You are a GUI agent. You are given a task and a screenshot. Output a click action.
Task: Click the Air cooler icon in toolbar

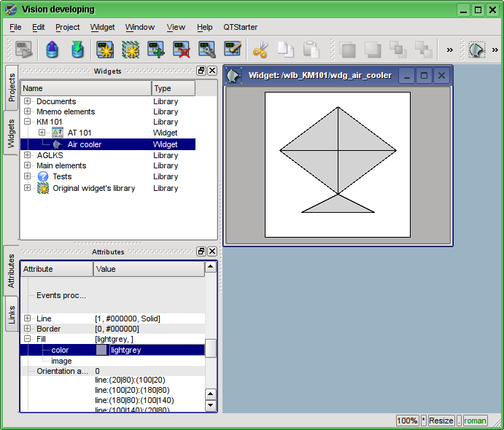pyautogui.click(x=476, y=50)
